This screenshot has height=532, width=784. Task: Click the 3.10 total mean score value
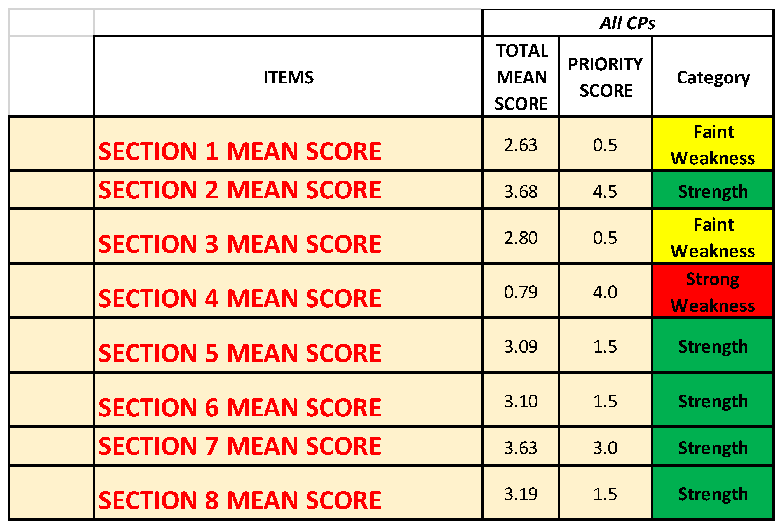coord(521,401)
